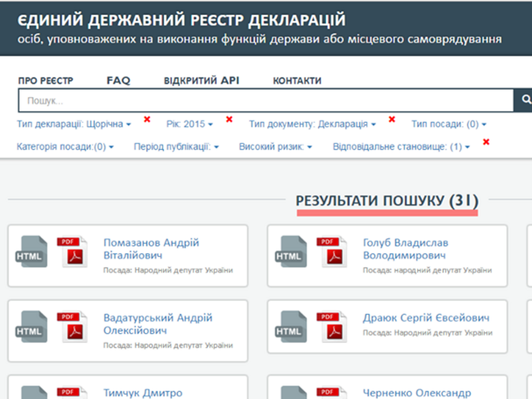Open 'Черненко Олександр' name link
This screenshot has height=399, width=532.
pyautogui.click(x=417, y=393)
